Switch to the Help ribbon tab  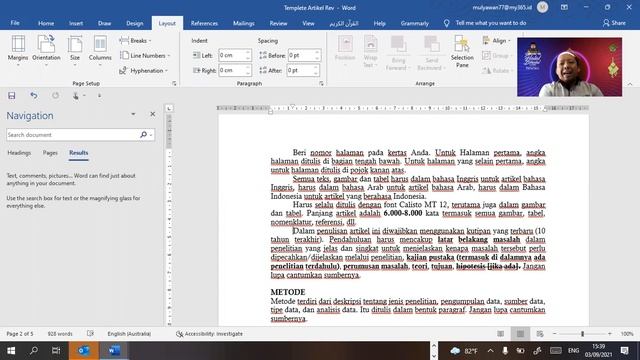[x=380, y=23]
